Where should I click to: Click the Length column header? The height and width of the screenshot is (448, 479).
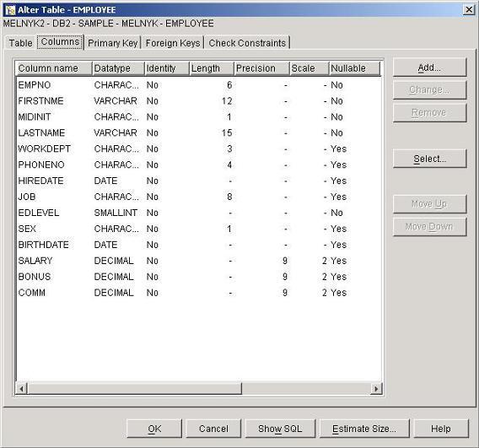click(x=212, y=68)
